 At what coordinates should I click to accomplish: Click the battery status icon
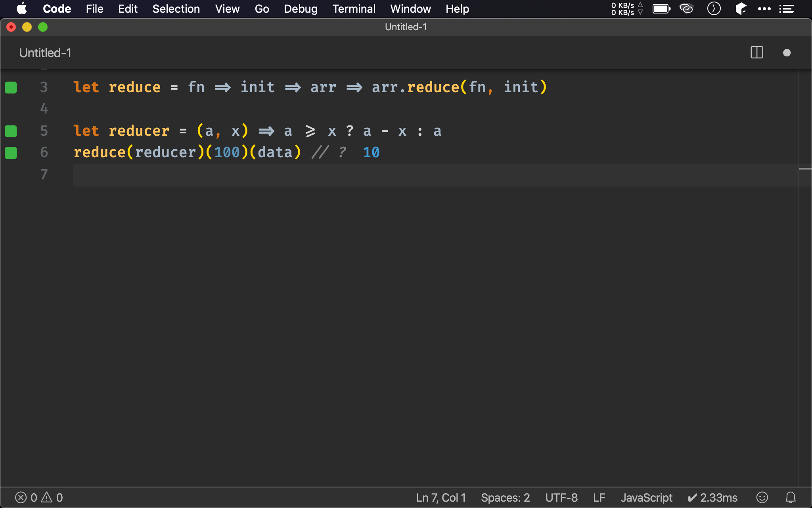(x=661, y=9)
